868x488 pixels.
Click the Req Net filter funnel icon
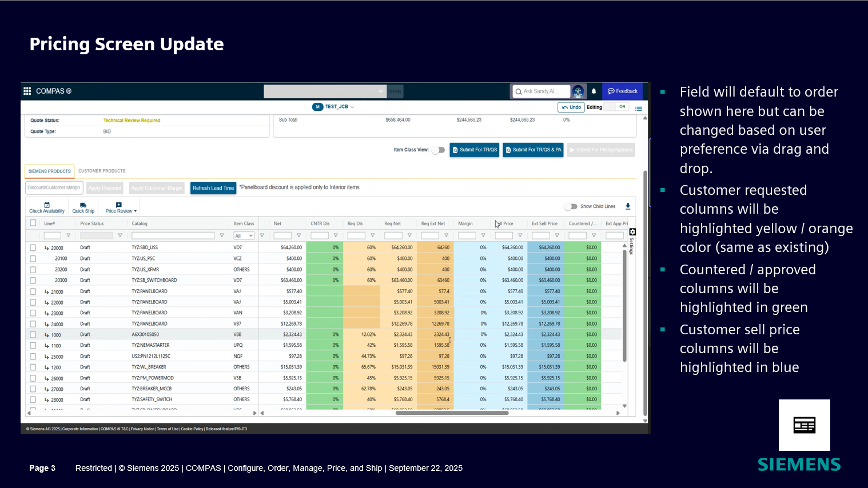tap(409, 235)
